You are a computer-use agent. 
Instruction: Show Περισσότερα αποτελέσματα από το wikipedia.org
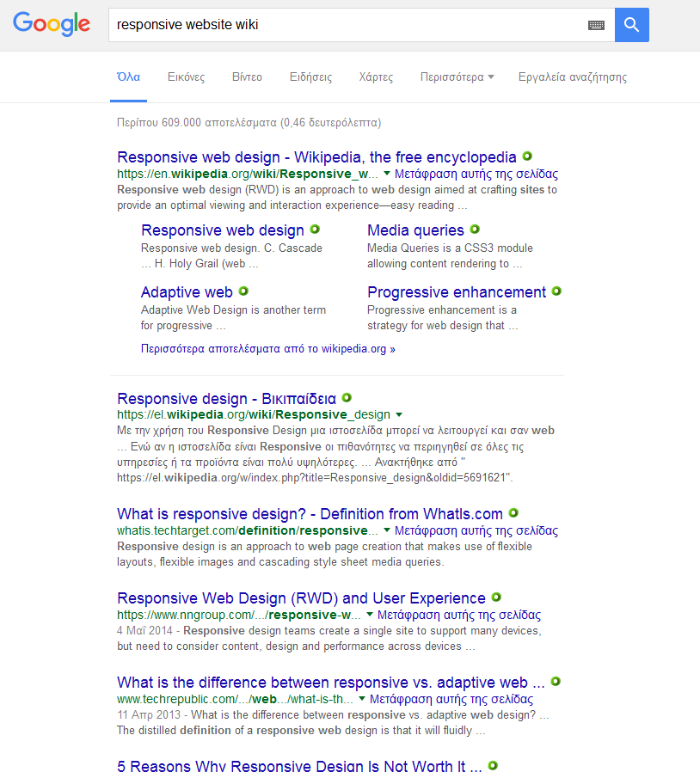[268, 348]
